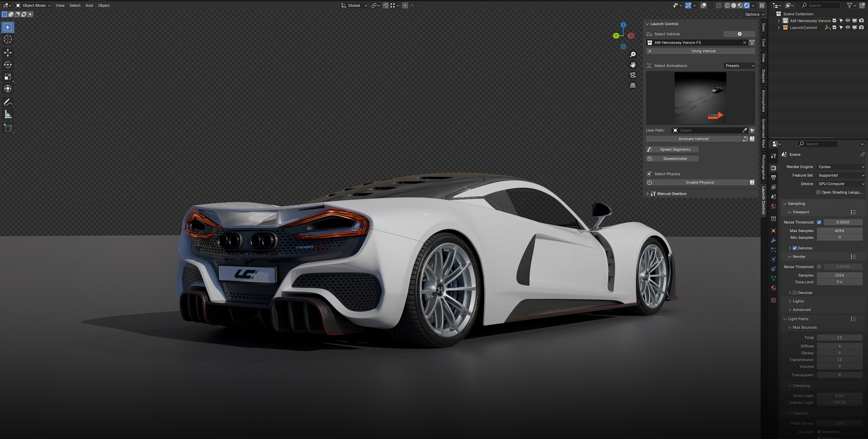Pause viewport render preview
868x439 pixels.
tap(762, 5)
